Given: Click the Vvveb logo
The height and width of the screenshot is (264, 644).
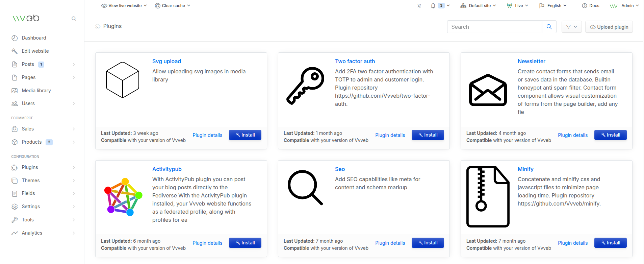Looking at the screenshot, I should pyautogui.click(x=26, y=18).
